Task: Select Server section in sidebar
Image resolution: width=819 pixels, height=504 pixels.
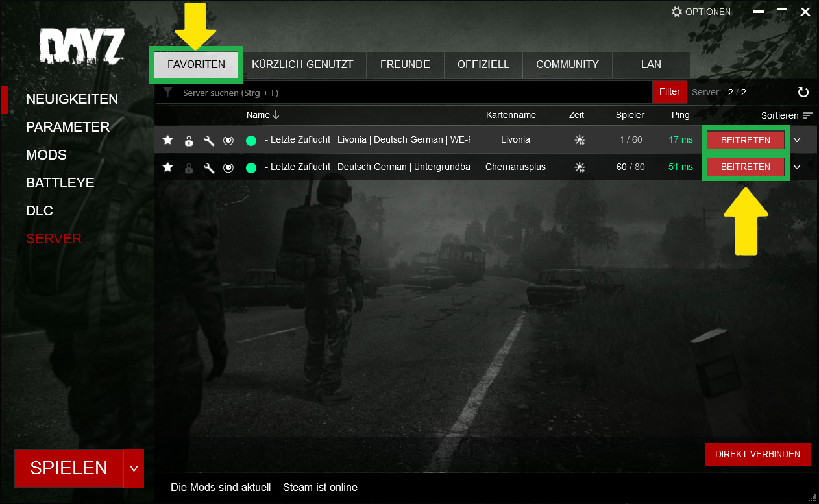Action: [54, 239]
